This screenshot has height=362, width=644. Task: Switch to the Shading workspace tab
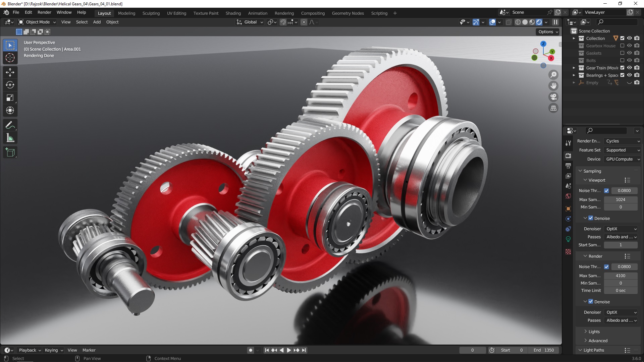233,13
